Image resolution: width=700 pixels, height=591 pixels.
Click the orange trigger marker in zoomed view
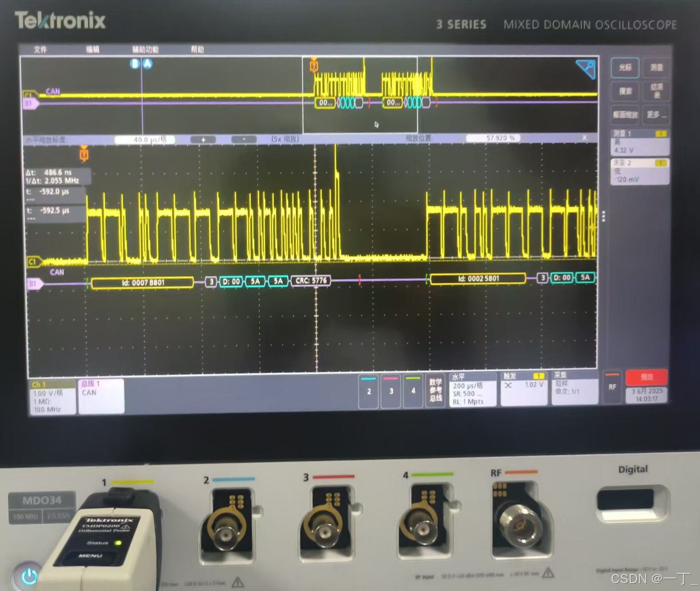click(84, 154)
